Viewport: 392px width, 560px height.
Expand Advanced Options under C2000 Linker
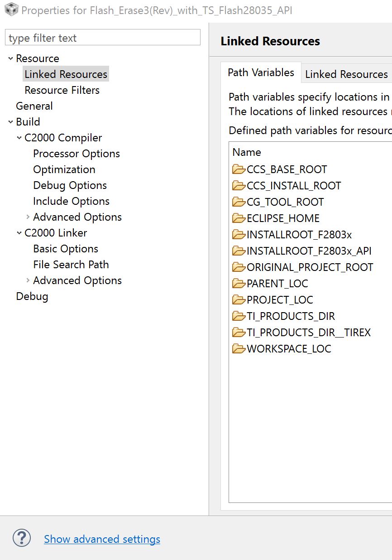[28, 280]
